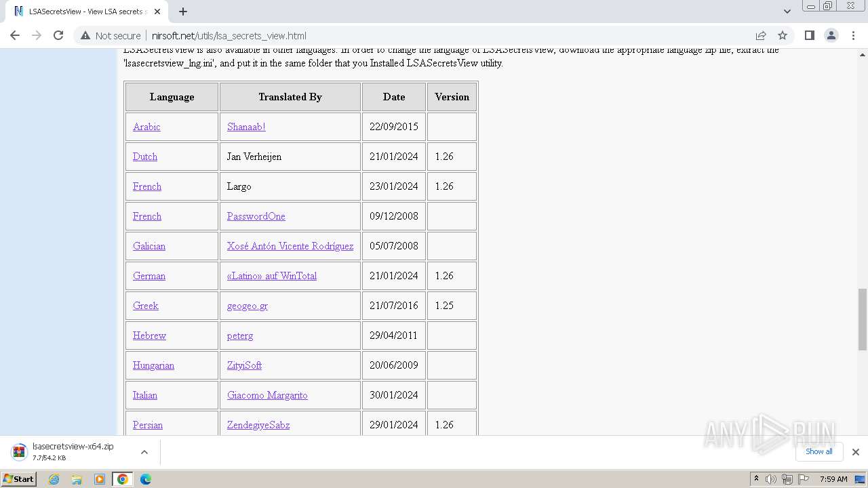Open Windows Media Player from taskbar

pos(100,479)
